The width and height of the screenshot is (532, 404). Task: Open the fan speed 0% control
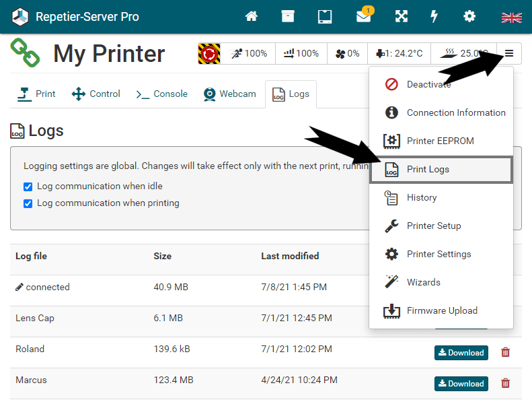pyautogui.click(x=347, y=54)
